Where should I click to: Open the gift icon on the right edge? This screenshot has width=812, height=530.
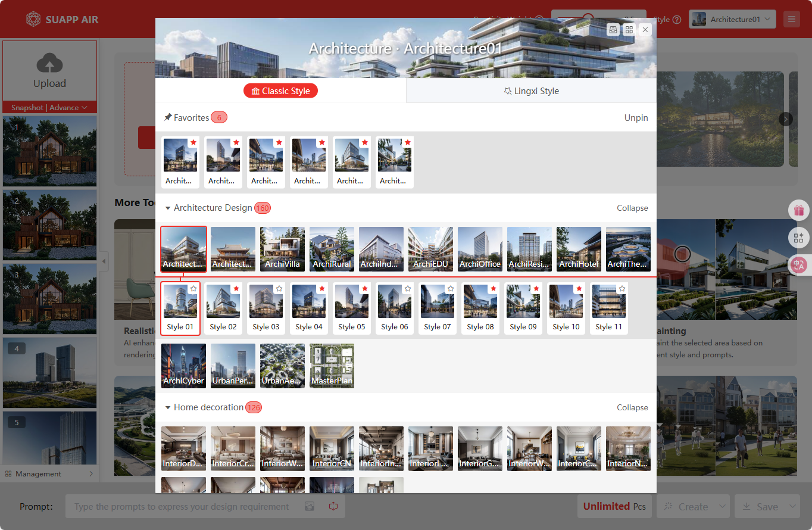click(x=798, y=210)
